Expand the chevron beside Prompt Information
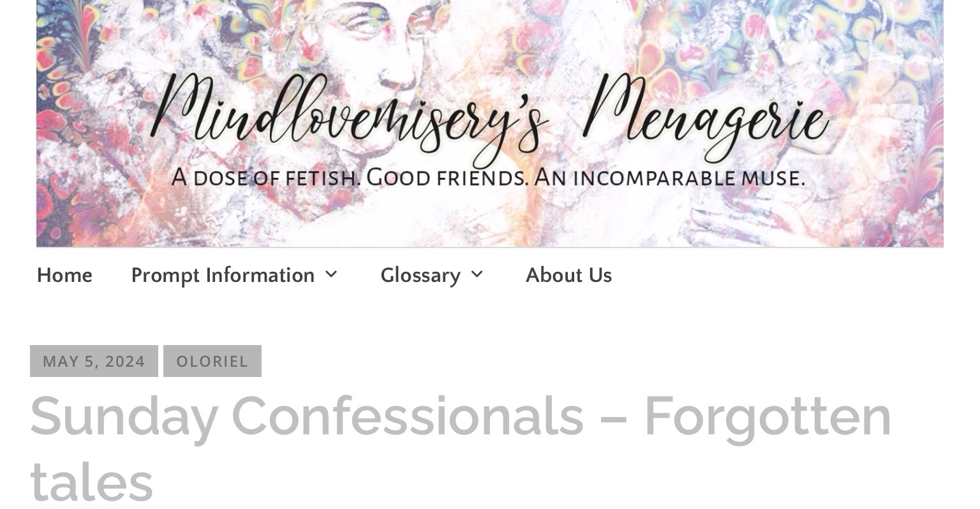 [331, 275]
